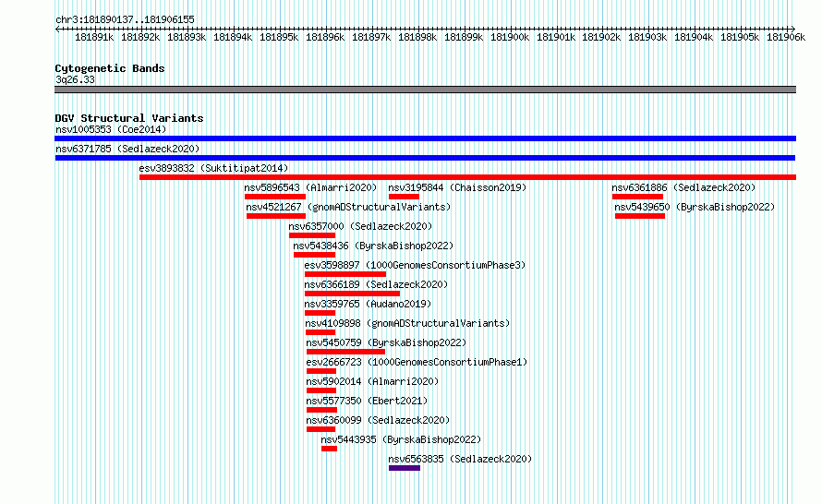Click the red bar beneath nsv5896543
The height and width of the screenshot is (504, 822).
click(x=275, y=197)
